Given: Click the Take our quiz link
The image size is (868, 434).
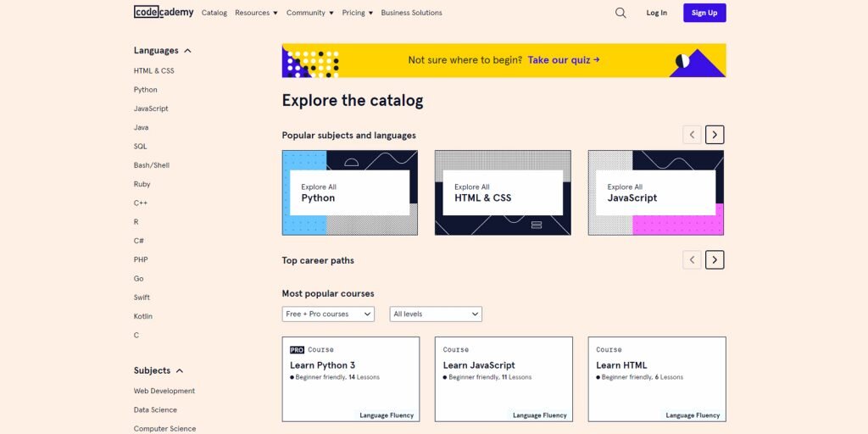Looking at the screenshot, I should (564, 60).
